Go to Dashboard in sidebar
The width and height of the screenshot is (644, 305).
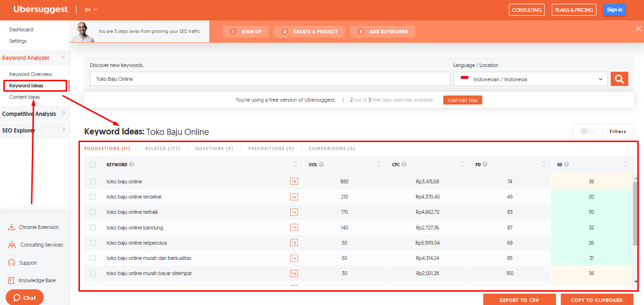(21, 29)
